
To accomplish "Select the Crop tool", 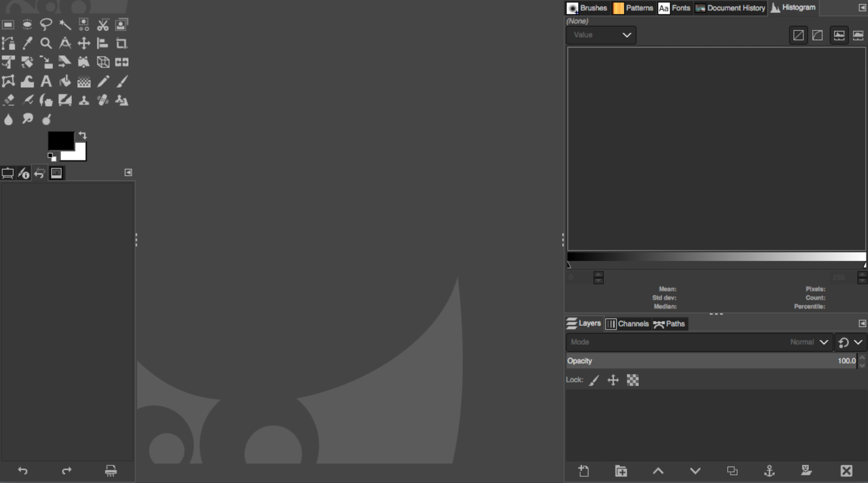I will click(122, 44).
